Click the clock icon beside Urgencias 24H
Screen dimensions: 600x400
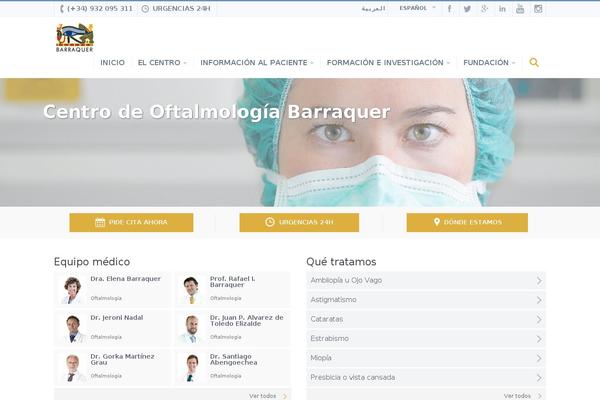pyautogui.click(x=145, y=8)
